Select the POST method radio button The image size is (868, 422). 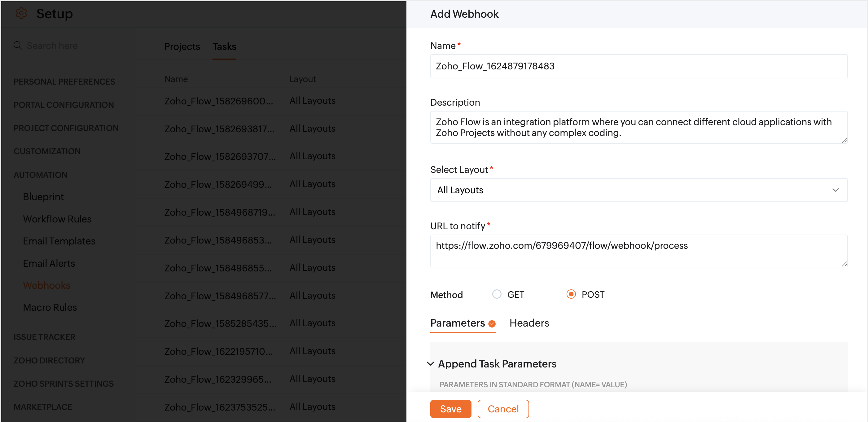[571, 294]
